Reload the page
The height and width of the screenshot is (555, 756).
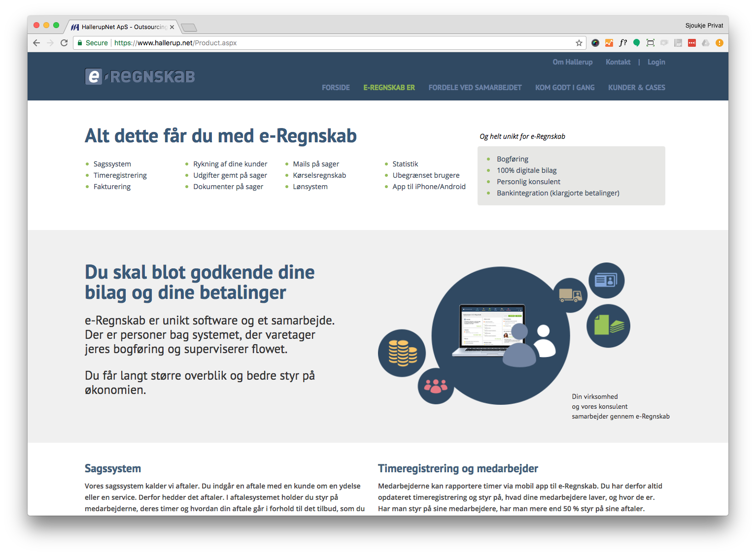tap(64, 43)
